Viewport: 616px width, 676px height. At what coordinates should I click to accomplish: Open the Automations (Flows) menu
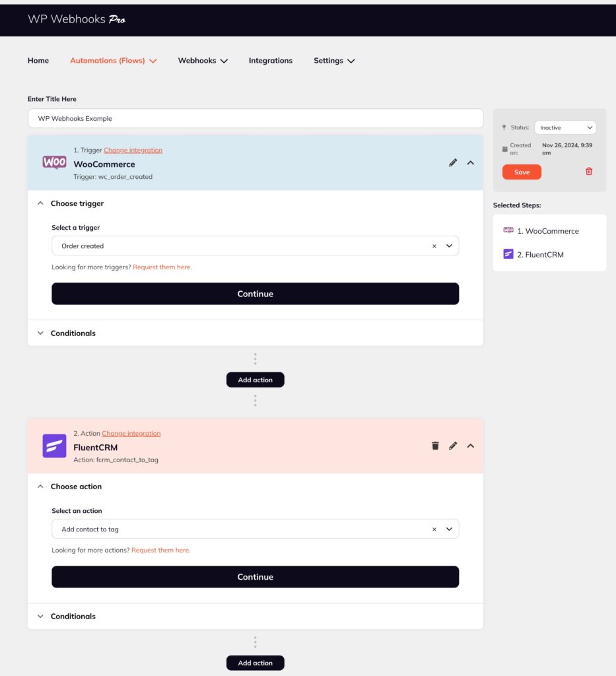coord(113,60)
